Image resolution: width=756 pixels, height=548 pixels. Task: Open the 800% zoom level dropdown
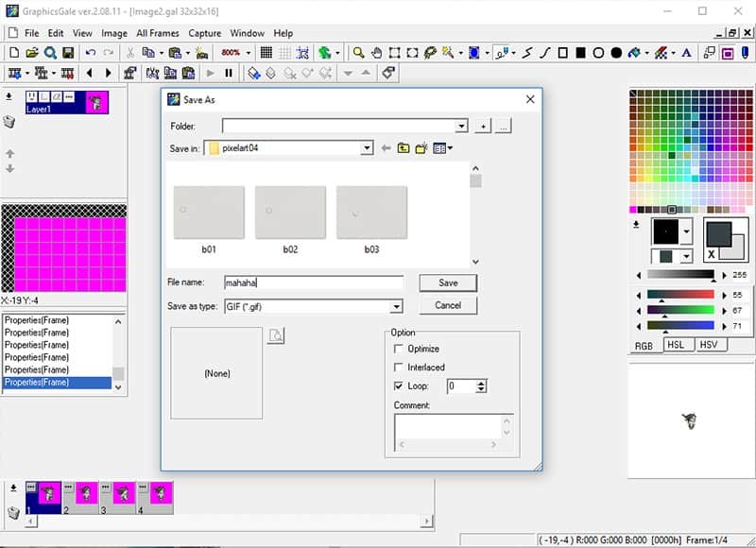(x=249, y=53)
